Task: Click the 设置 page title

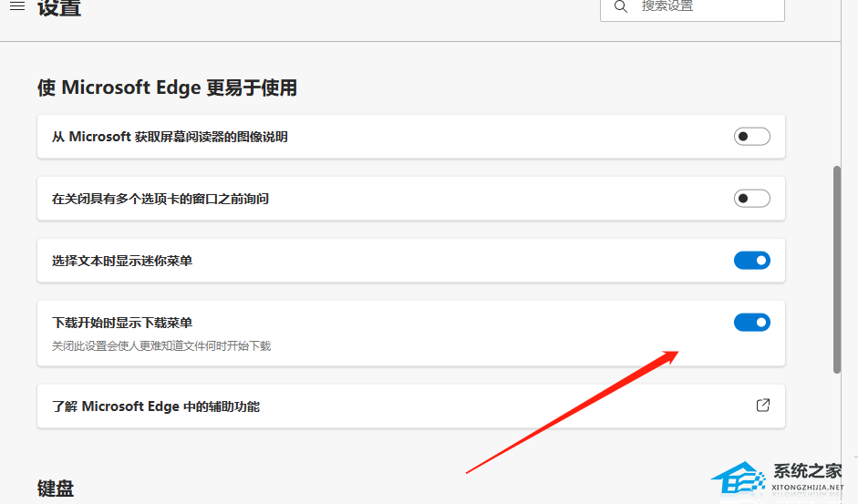Action: [59, 8]
